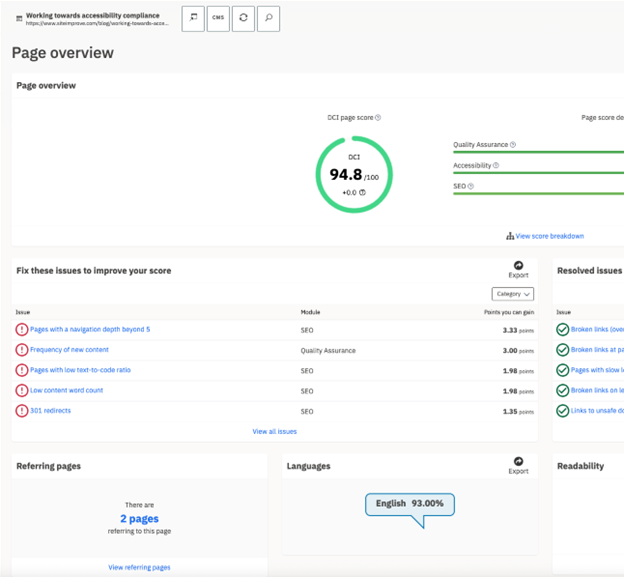Click the refresh page check icon
The width and height of the screenshot is (624, 577).
pos(243,18)
